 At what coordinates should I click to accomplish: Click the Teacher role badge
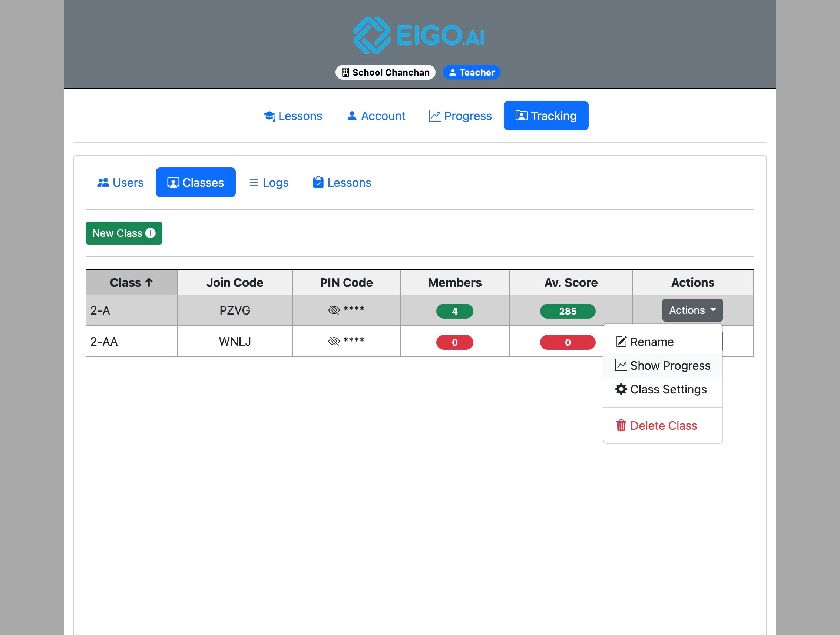coord(471,72)
